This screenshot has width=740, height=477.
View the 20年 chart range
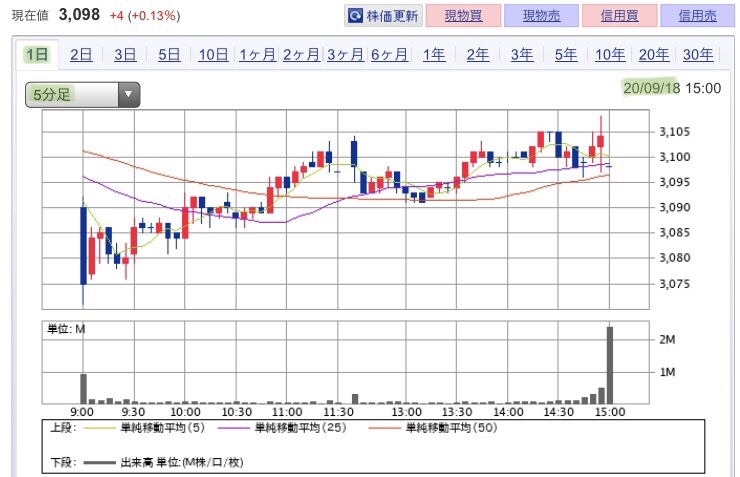point(654,55)
